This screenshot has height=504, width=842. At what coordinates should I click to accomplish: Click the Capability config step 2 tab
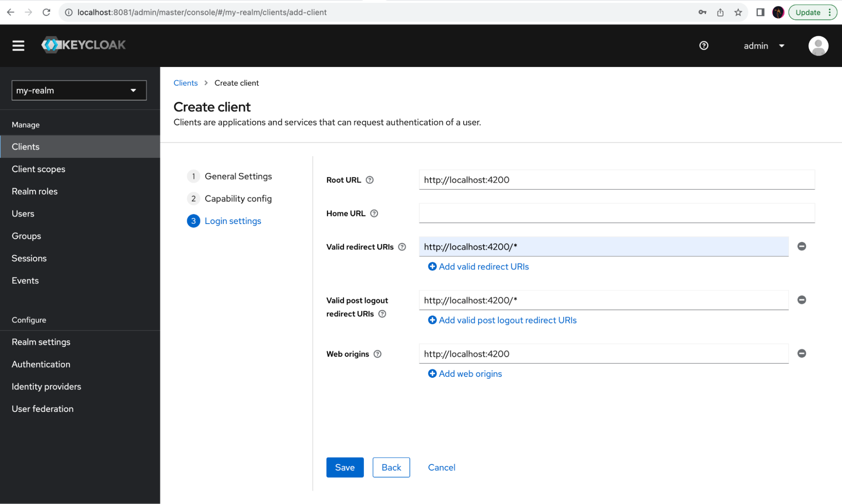click(x=239, y=198)
